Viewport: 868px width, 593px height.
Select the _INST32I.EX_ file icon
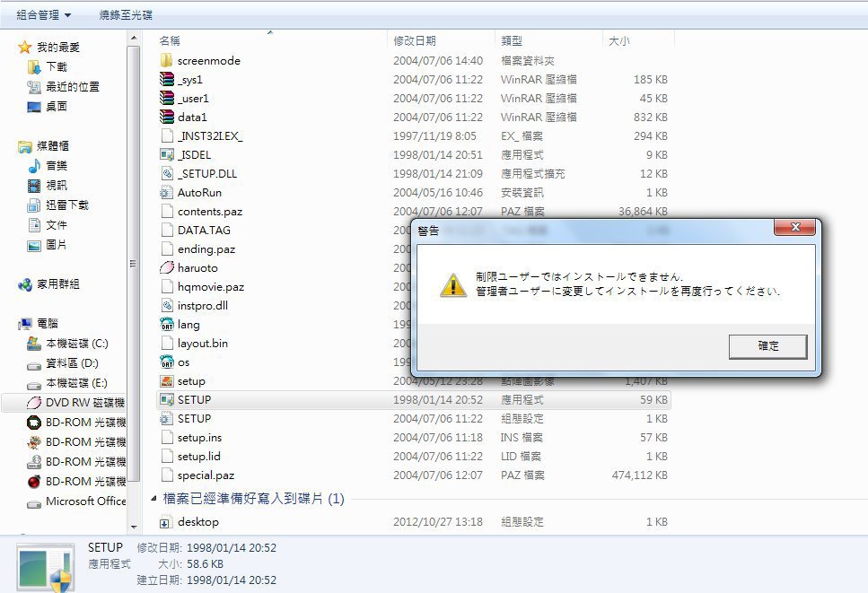(x=167, y=135)
